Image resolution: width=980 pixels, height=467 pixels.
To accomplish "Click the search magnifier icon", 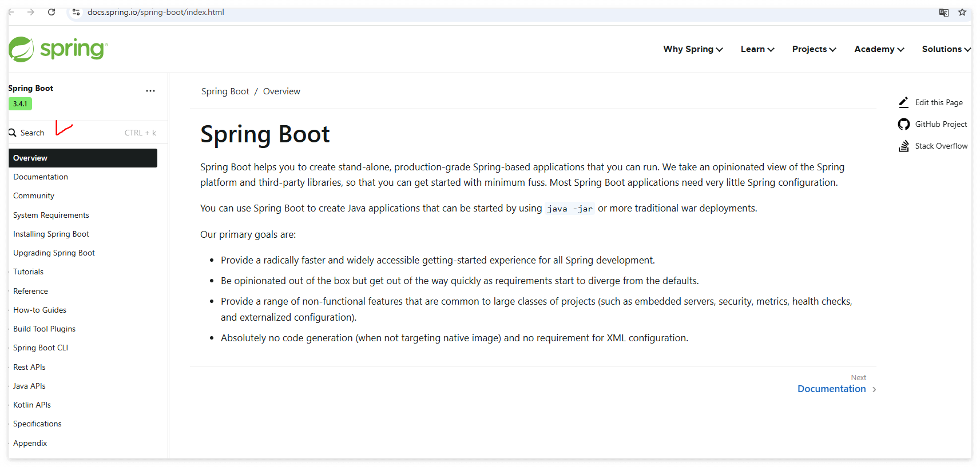I will (x=13, y=133).
